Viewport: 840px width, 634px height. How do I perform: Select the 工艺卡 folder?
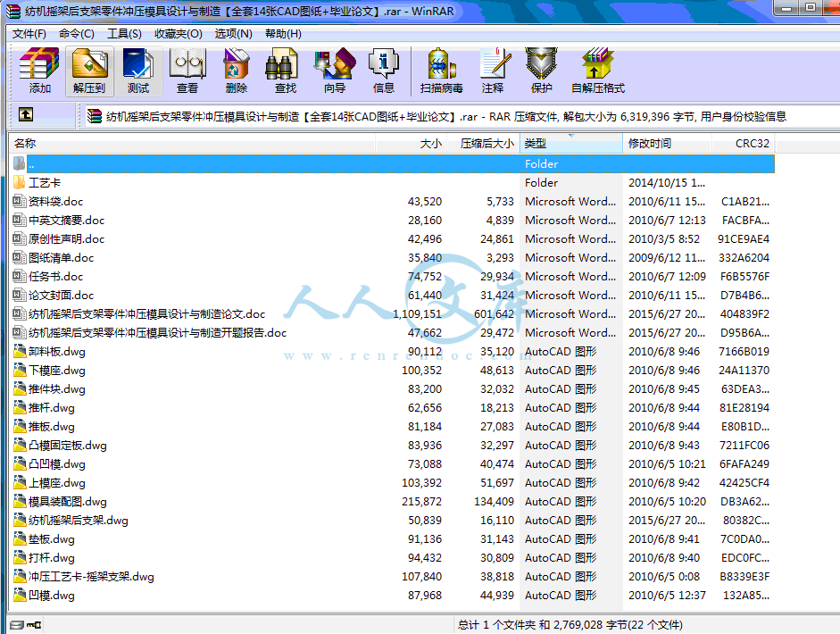point(45,183)
